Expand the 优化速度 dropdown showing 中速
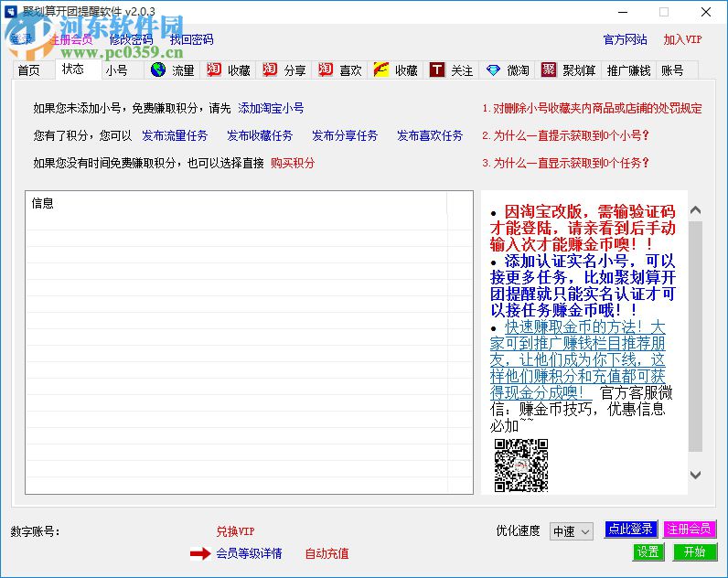Image resolution: width=728 pixels, height=578 pixels. pyautogui.click(x=571, y=531)
